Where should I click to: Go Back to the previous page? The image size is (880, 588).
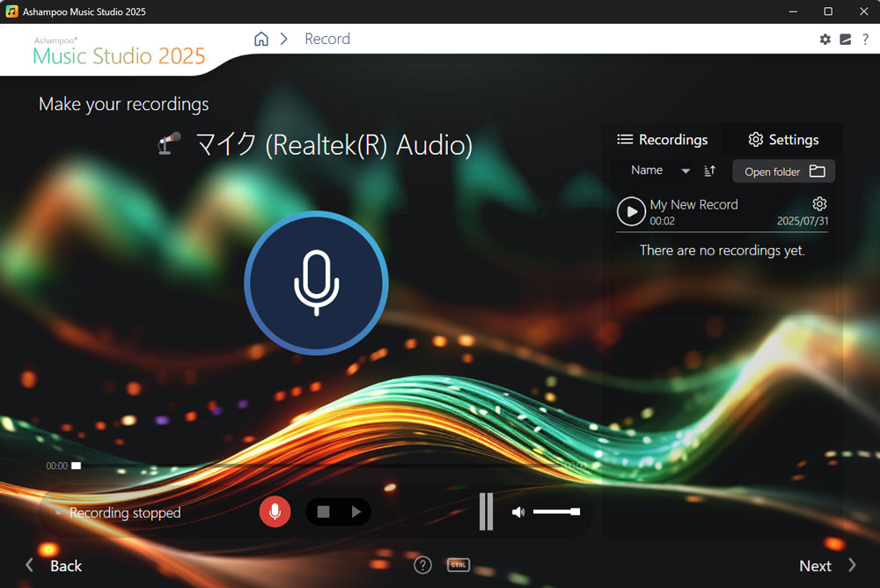click(55, 565)
